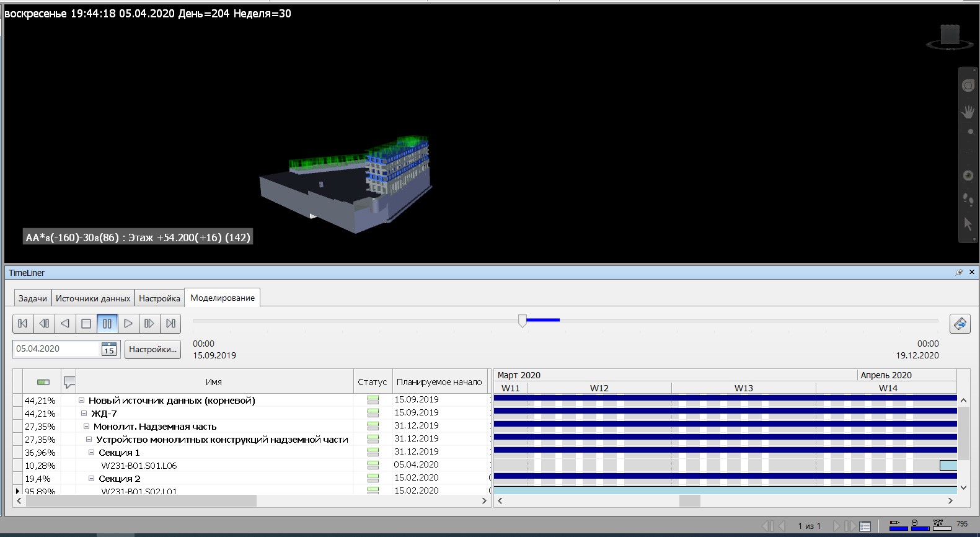This screenshot has width=980, height=537.
Task: Go to first sheet in status bar
Action: pos(767,526)
